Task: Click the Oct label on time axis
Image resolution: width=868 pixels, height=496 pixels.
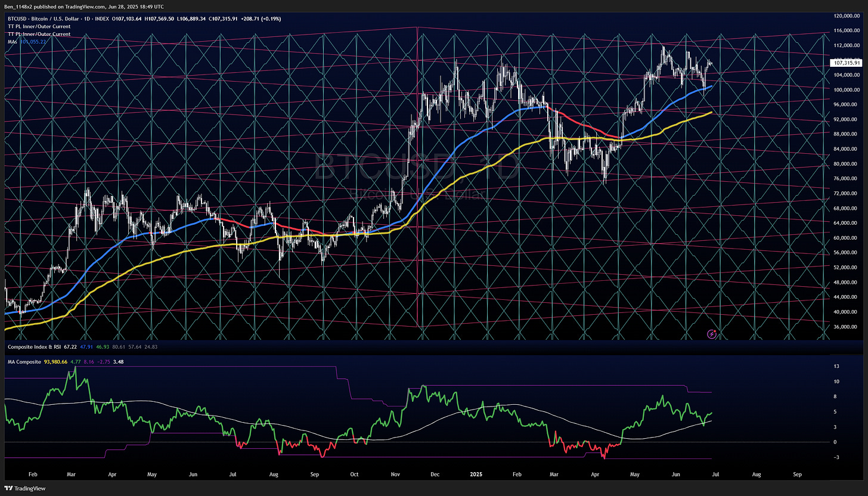Action: [354, 475]
